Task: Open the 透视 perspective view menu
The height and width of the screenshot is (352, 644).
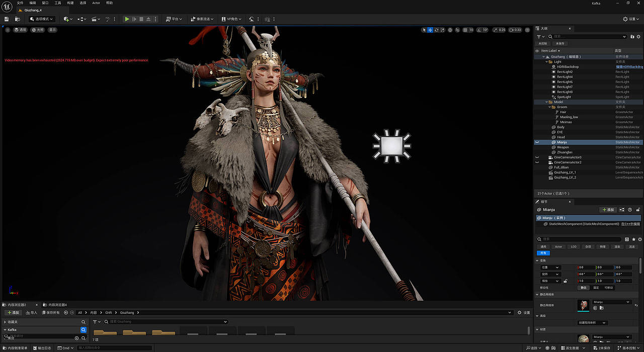Action: click(x=20, y=30)
